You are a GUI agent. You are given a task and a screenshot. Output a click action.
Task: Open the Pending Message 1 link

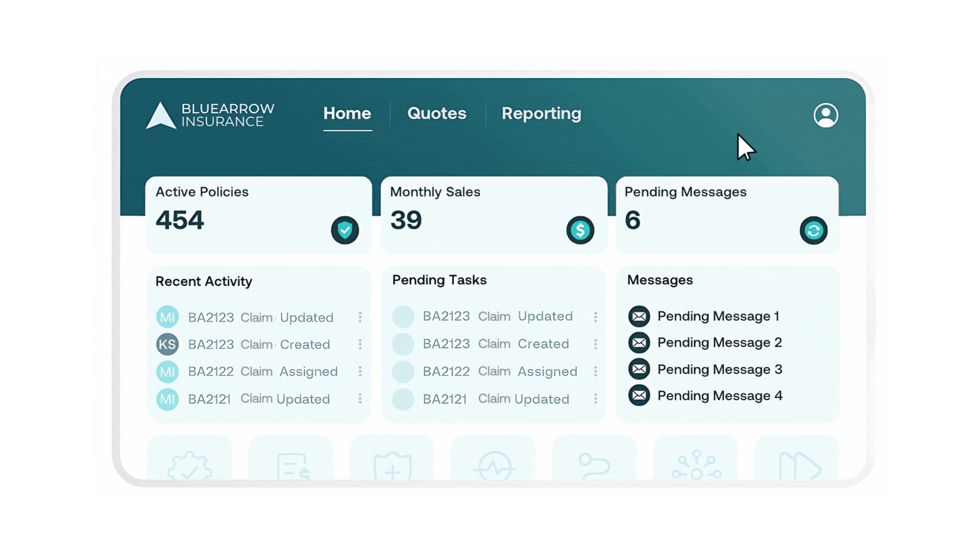tap(718, 316)
